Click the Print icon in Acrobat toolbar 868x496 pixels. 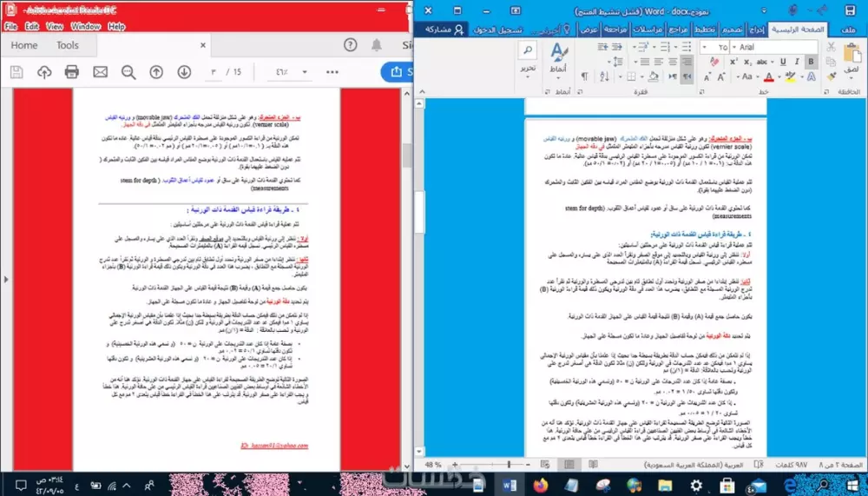click(x=71, y=71)
